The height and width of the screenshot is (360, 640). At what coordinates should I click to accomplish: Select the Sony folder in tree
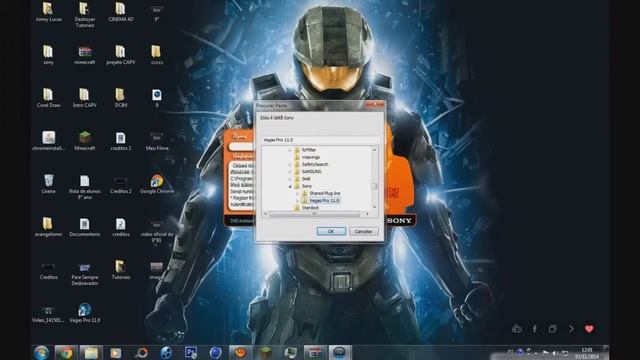307,186
